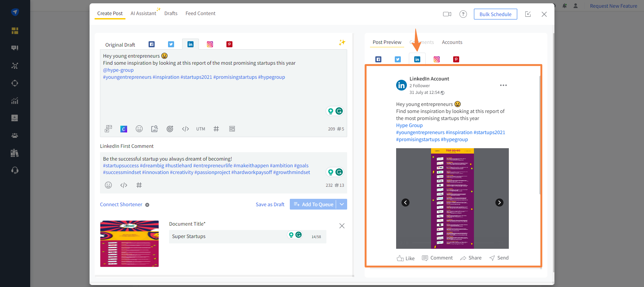Click Save as Draft
The width and height of the screenshot is (644, 287).
[270, 205]
